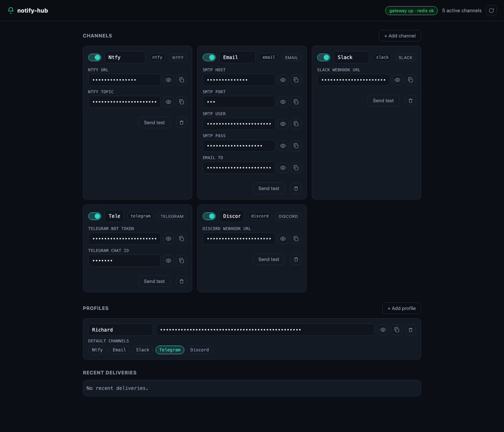Viewport: 504px width, 432px height.
Task: Delete the Telegram channel
Action: [x=181, y=281]
